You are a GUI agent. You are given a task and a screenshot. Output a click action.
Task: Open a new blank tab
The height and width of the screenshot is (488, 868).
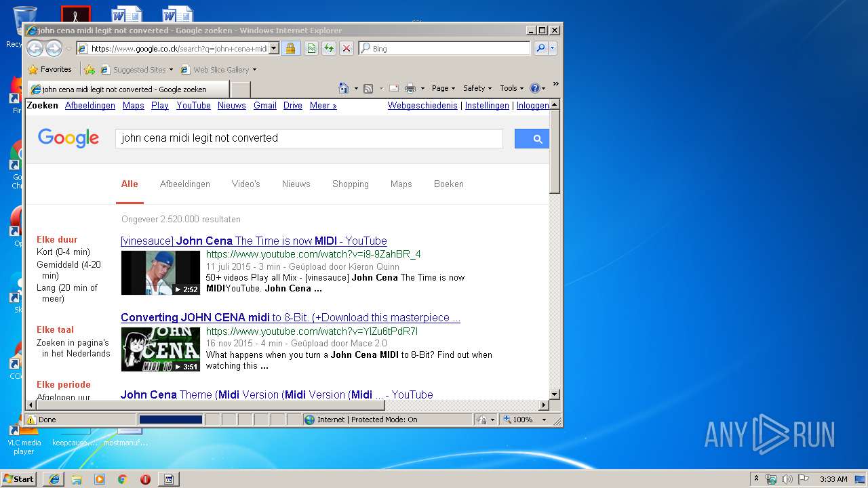click(241, 89)
